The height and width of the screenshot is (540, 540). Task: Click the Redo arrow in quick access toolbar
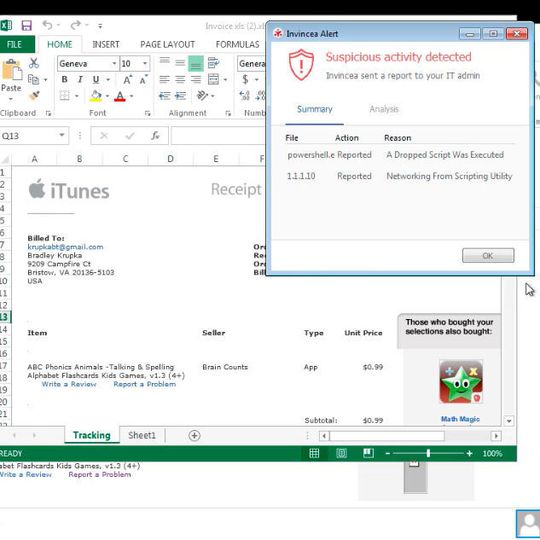(x=75, y=25)
